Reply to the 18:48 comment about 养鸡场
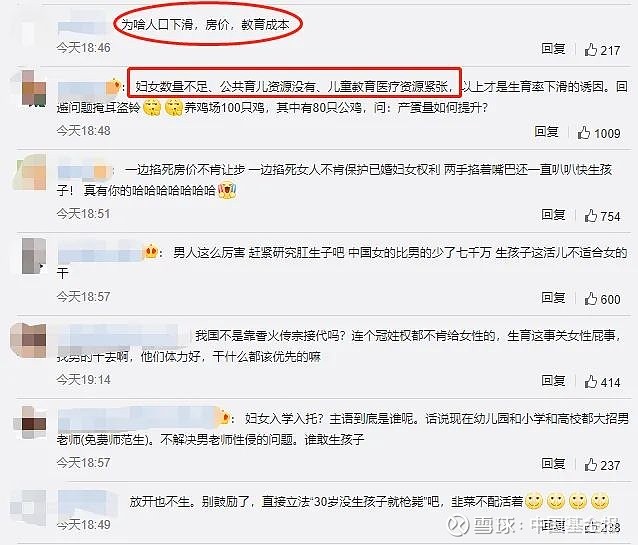638x545 pixels. tap(546, 132)
